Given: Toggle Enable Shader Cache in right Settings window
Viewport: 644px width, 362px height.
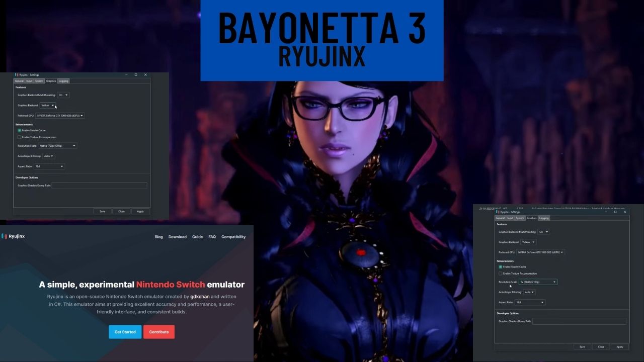Looking at the screenshot, I should pyautogui.click(x=500, y=267).
